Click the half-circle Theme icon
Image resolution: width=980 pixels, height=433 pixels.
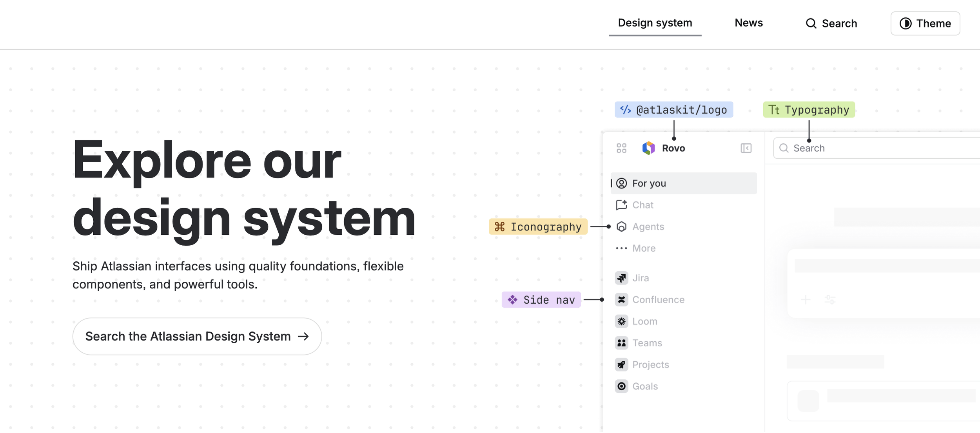(905, 24)
